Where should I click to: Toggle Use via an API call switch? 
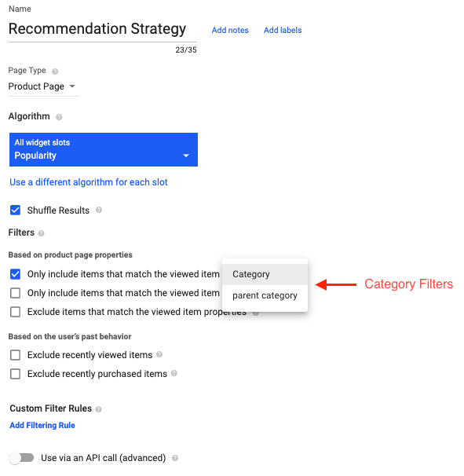[x=21, y=458]
